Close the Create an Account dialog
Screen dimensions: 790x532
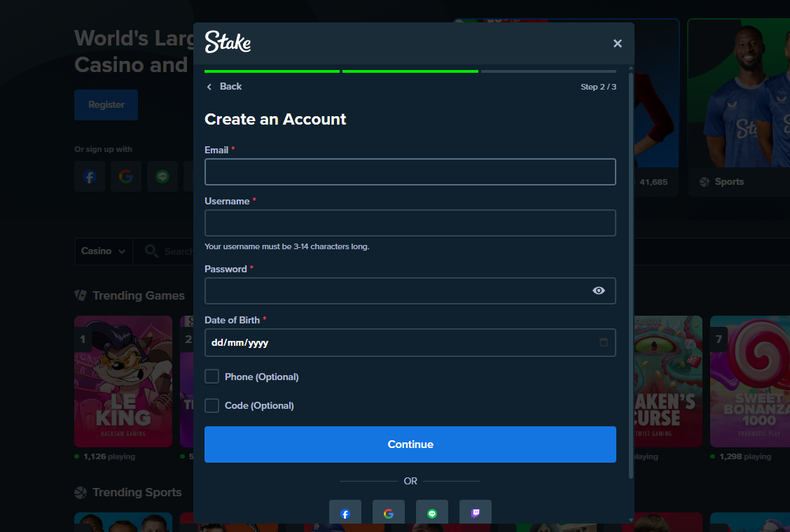(617, 43)
